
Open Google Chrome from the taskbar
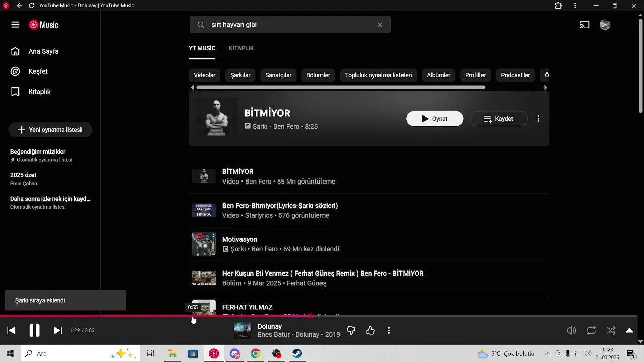coord(256,354)
